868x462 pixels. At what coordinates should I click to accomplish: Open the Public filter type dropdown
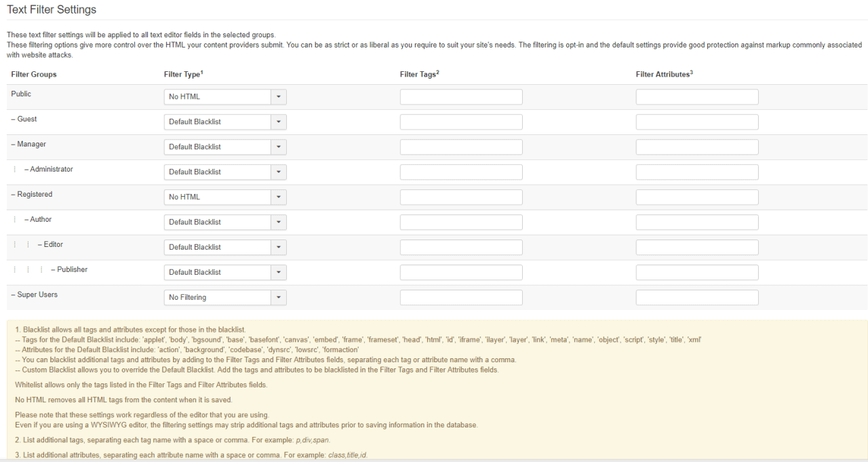225,97
